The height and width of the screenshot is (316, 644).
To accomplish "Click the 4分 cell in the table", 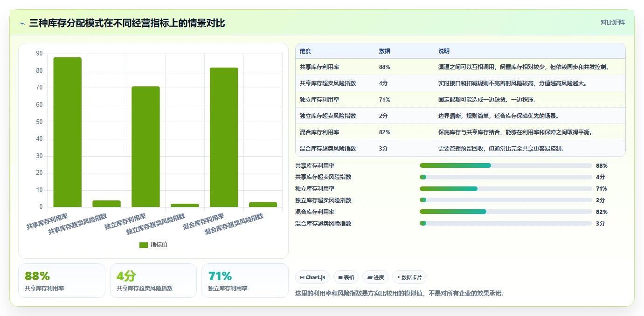I will (383, 83).
